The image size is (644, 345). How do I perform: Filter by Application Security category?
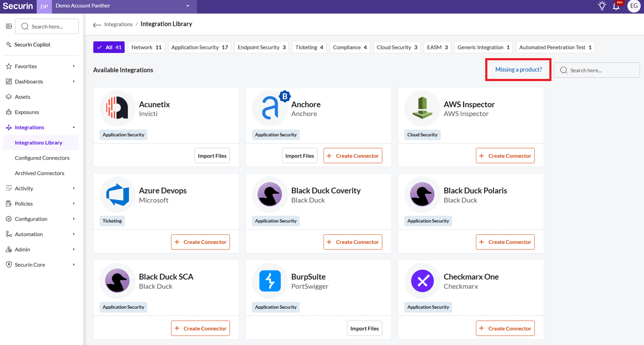pyautogui.click(x=200, y=47)
